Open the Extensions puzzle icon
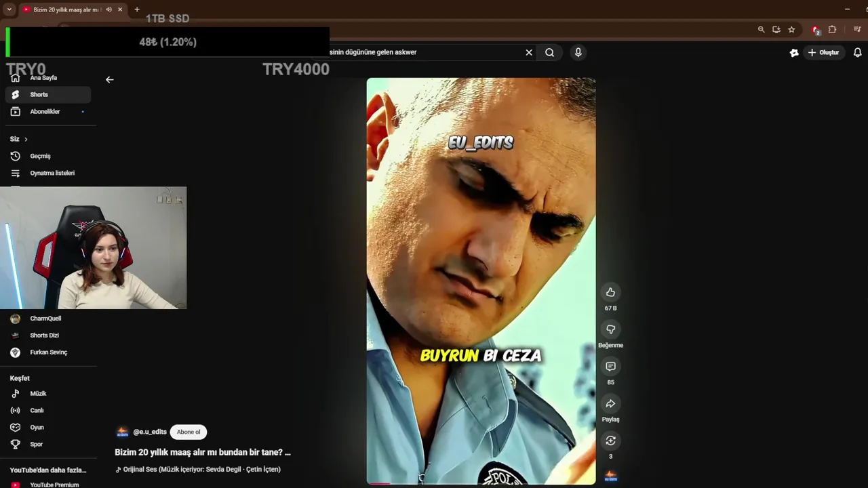The height and width of the screenshot is (488, 868). pos(832,30)
